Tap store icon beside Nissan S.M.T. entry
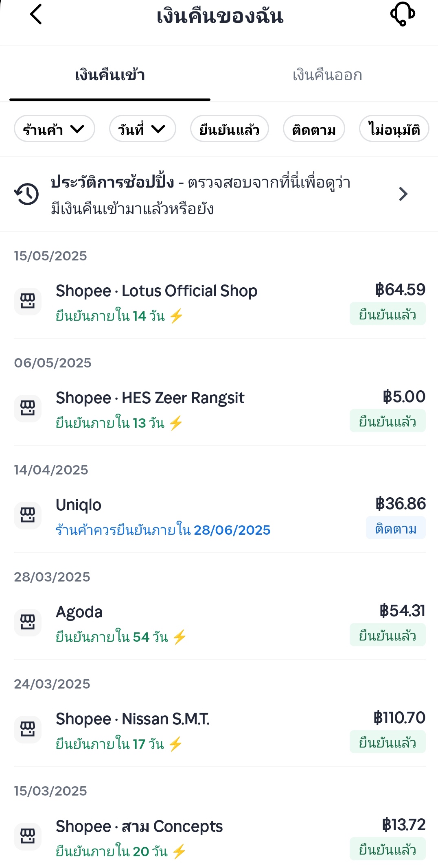438x868 pixels. coord(28,730)
